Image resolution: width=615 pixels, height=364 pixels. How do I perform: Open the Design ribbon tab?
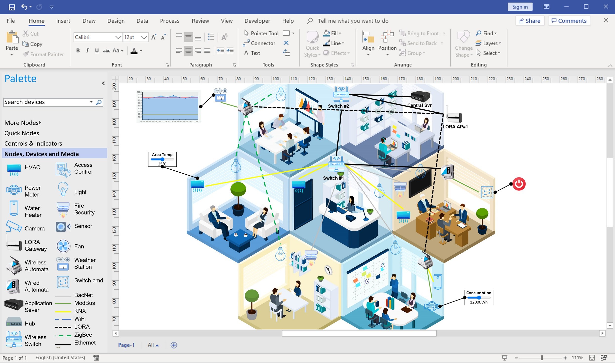point(116,21)
